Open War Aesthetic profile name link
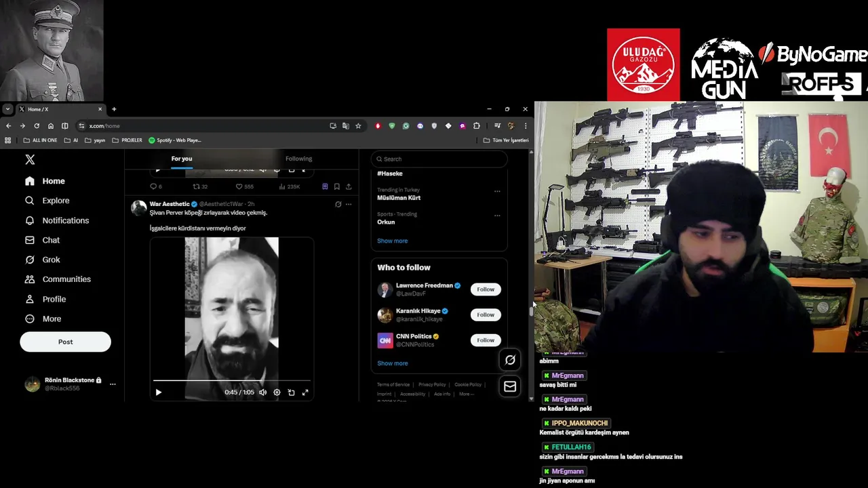The width and height of the screenshot is (868, 488). pos(170,204)
